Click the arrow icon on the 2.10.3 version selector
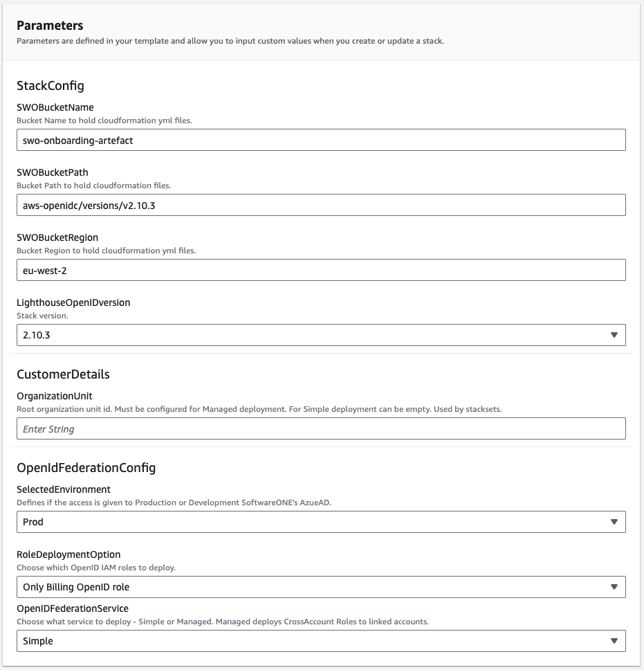This screenshot has height=670, width=644. (614, 335)
